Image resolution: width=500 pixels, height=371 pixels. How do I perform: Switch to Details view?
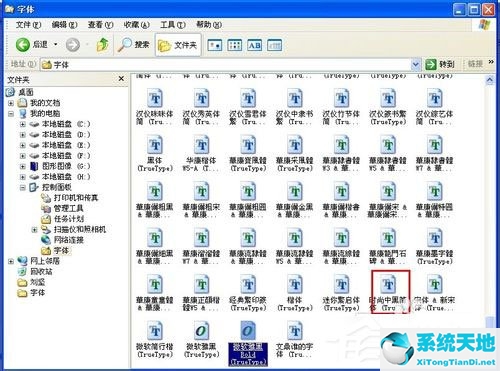(x=275, y=45)
